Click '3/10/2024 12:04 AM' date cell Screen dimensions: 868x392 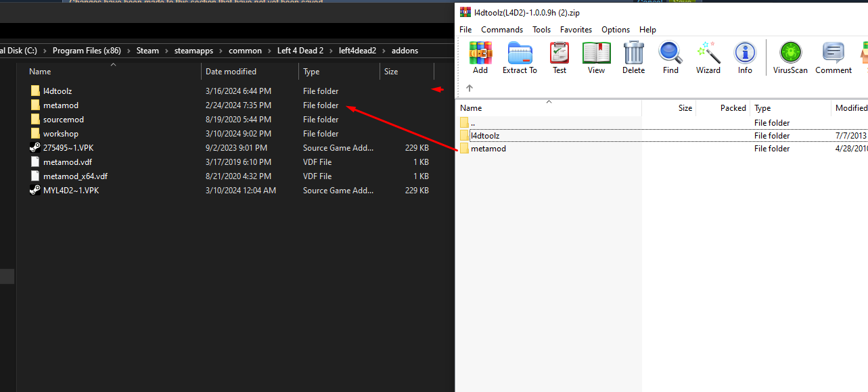pos(241,190)
